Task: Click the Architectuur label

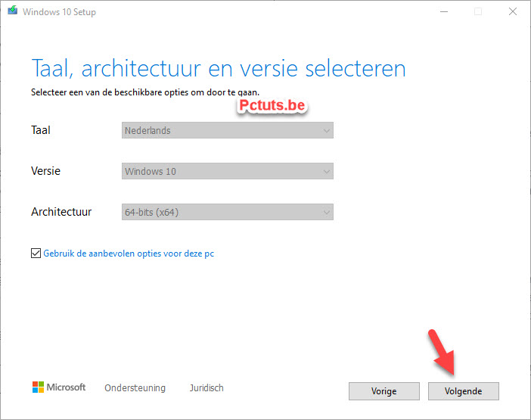Action: tap(61, 212)
